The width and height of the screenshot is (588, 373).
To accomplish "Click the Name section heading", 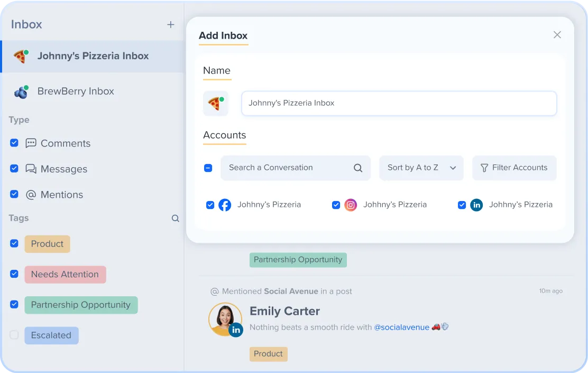I will click(217, 70).
